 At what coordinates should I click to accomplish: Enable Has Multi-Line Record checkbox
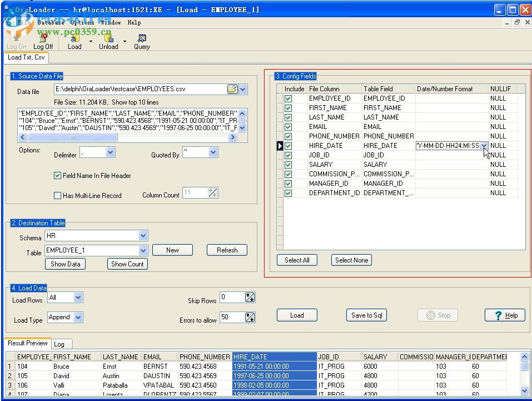tap(57, 196)
